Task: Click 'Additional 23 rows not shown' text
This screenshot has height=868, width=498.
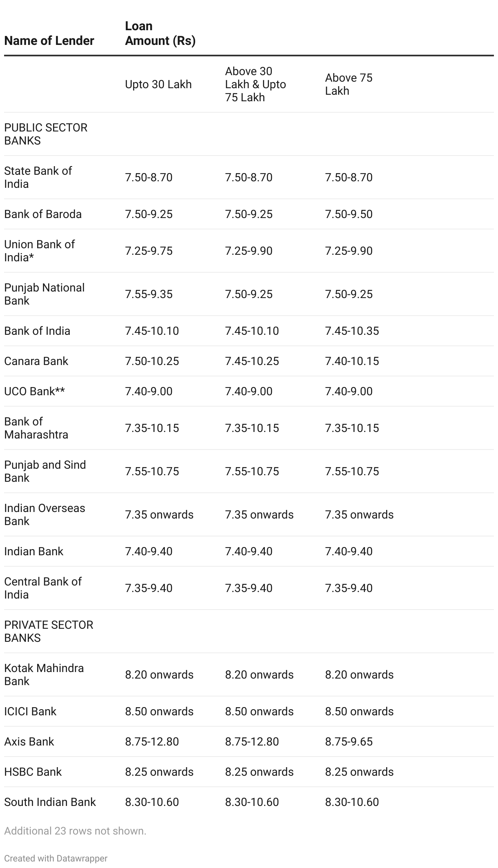Action: [75, 831]
